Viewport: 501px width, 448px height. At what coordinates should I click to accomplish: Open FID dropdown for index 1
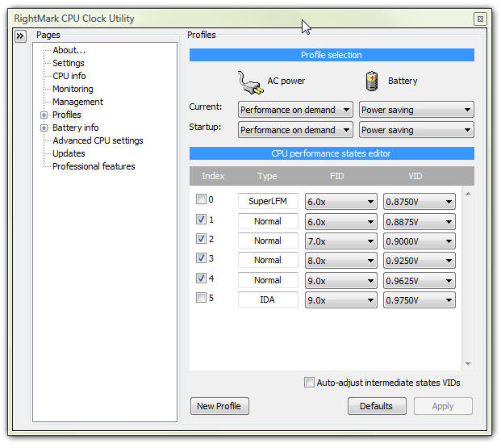[x=341, y=222]
